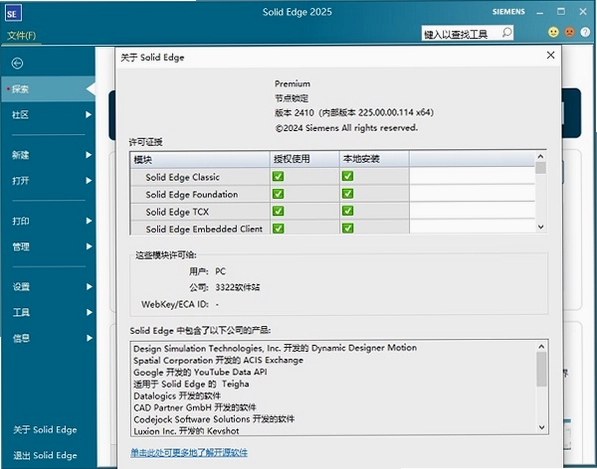This screenshot has width=597, height=469.
Task: Open the 打印 sidebar item
Action: pos(48,221)
